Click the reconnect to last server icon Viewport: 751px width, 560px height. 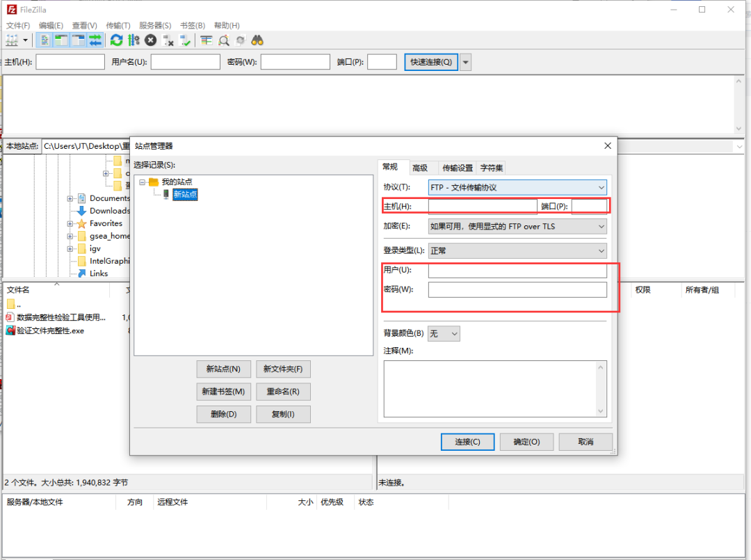(185, 41)
